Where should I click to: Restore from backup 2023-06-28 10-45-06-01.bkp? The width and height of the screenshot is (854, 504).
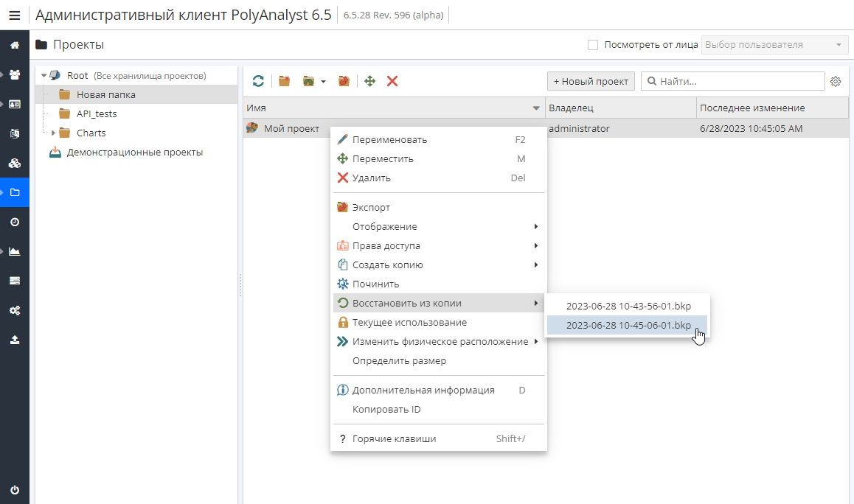pos(627,325)
